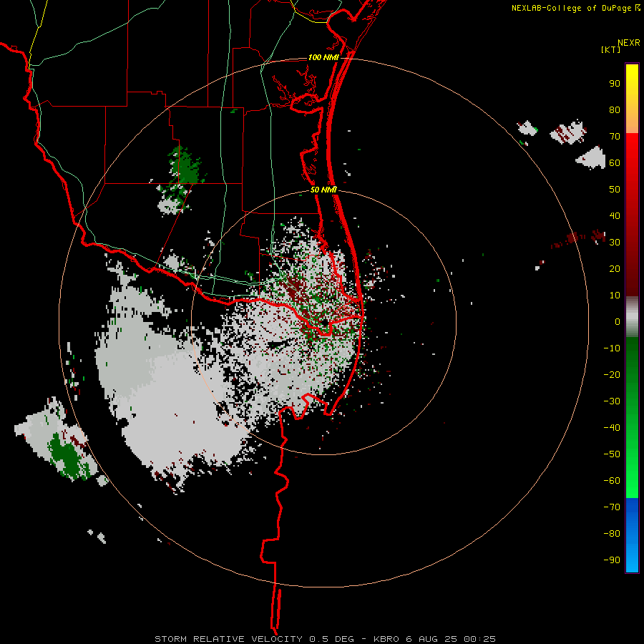Click the 60 value on the velocity scale
The width and height of the screenshot is (644, 644).
615,163
